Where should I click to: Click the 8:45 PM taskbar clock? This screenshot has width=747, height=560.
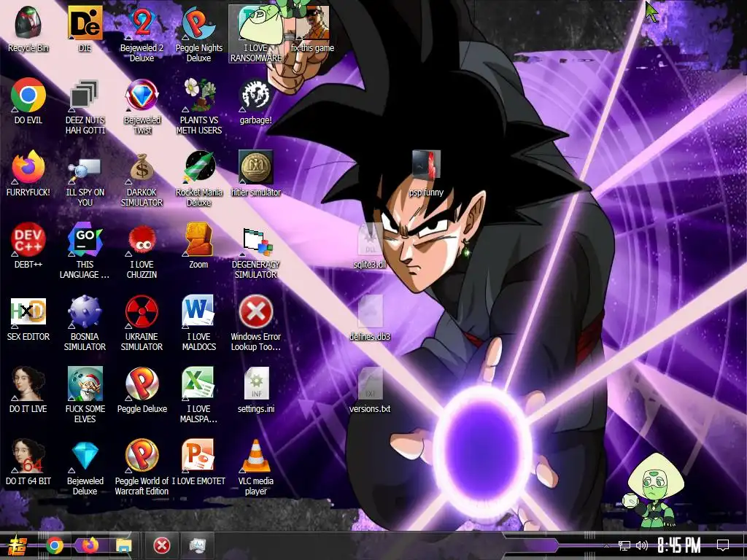point(679,545)
